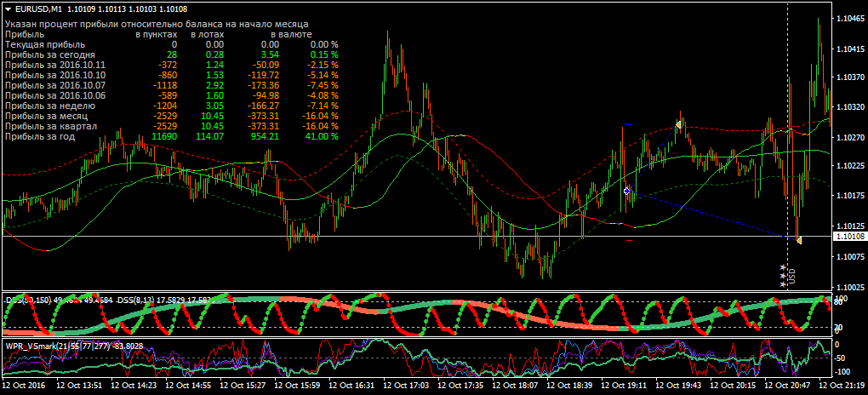
Task: Click the 'Текущая прибыль' row label
Action: point(45,44)
